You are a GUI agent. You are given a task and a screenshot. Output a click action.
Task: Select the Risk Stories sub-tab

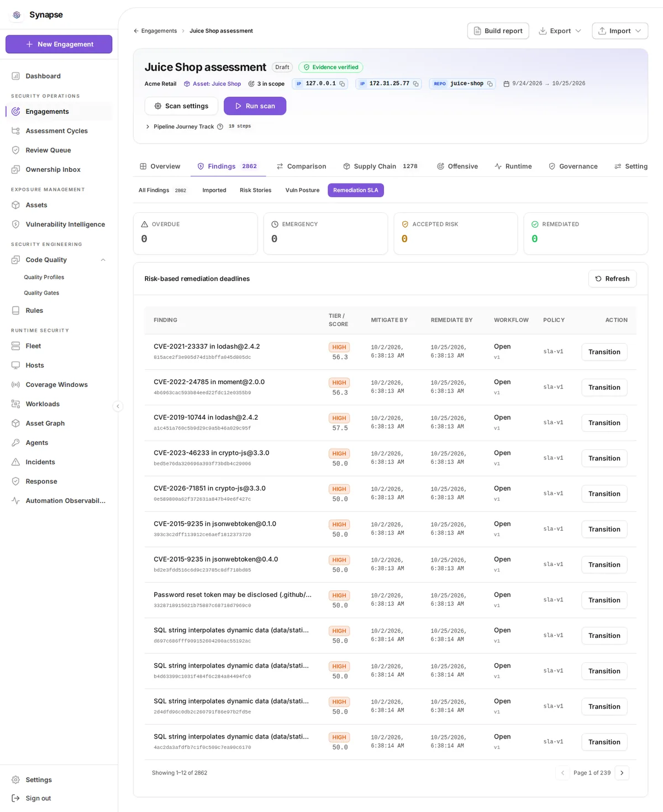(255, 190)
